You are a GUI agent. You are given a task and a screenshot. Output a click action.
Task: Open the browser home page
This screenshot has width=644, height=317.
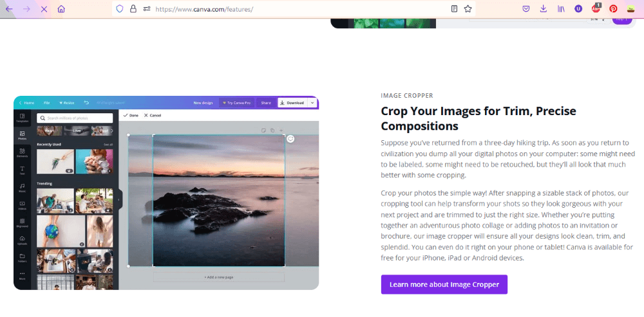(61, 8)
